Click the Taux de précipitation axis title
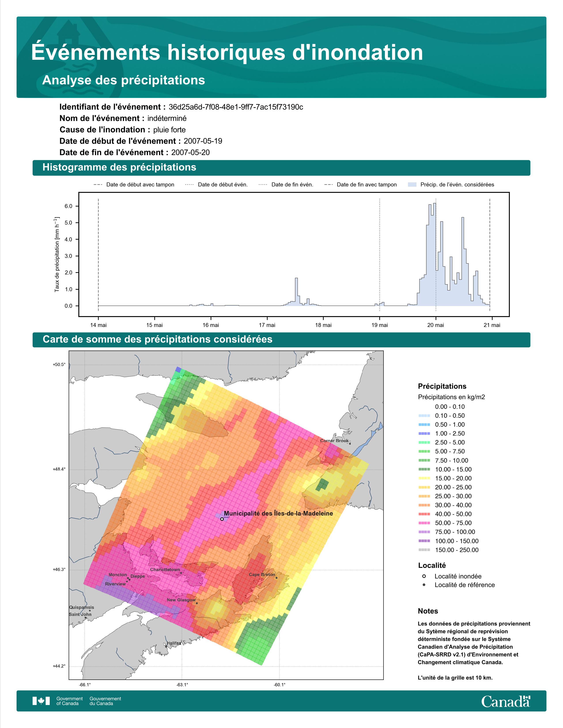563x728 pixels. [57, 254]
